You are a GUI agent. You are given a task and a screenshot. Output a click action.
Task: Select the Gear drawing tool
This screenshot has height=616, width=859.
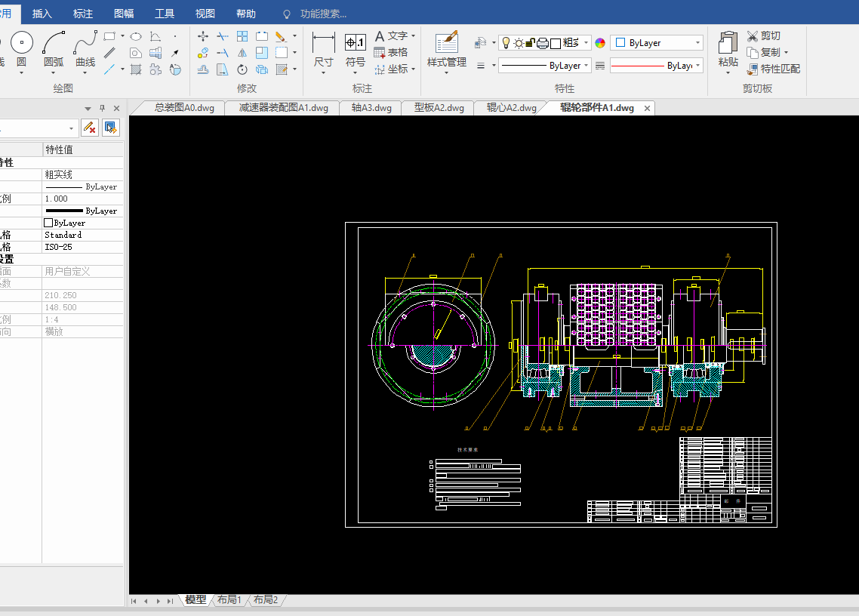tap(155, 69)
